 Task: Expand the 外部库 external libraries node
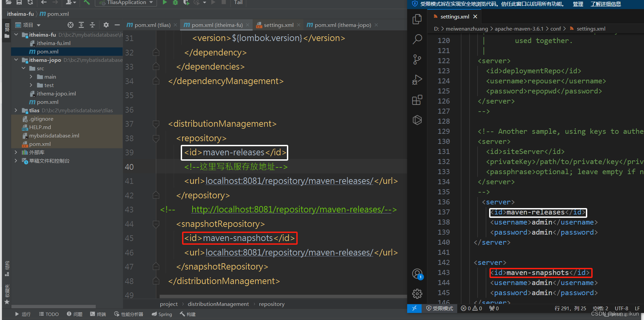[x=16, y=152]
